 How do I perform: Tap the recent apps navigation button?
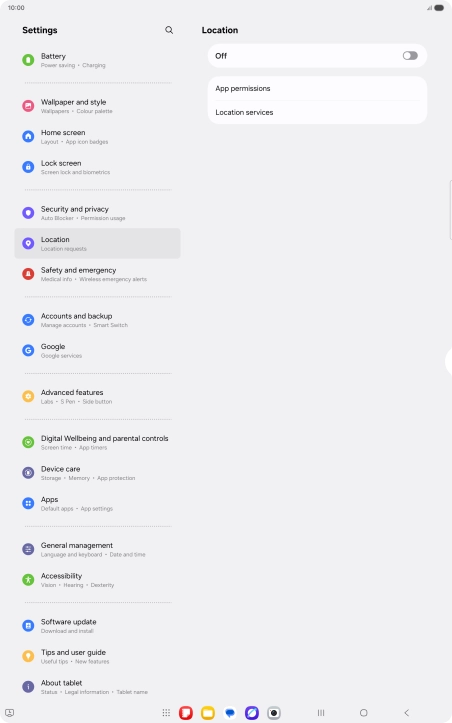coord(321,713)
